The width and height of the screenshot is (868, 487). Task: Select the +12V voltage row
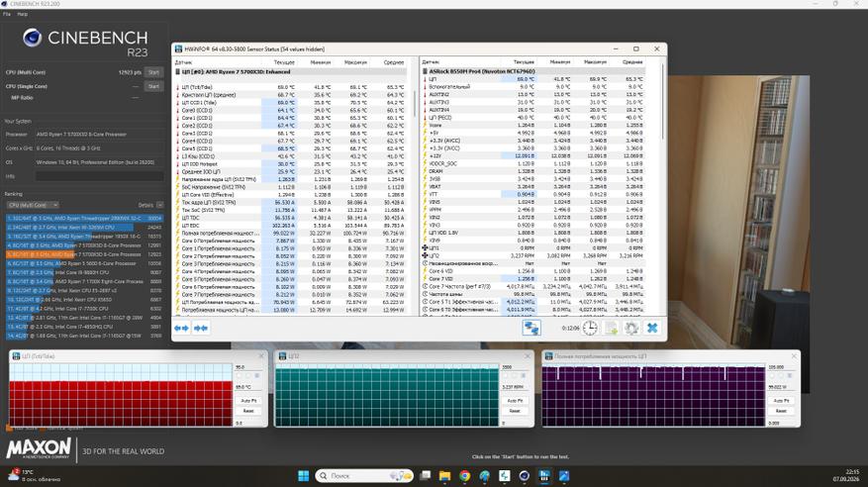(x=533, y=156)
